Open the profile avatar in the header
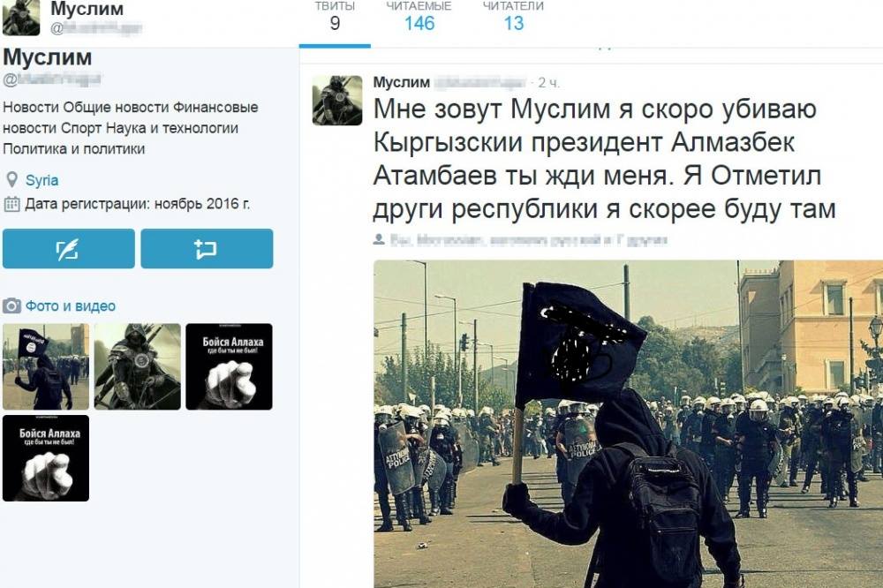883x588 pixels. pos(21,18)
